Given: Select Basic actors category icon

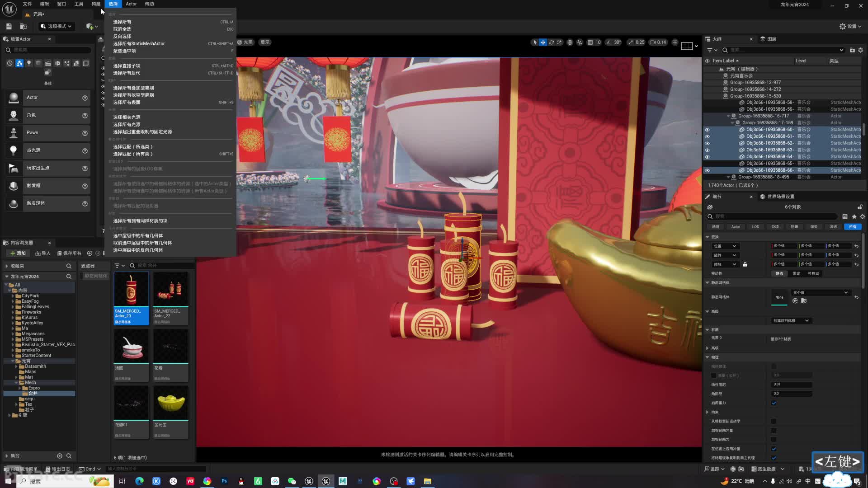Looking at the screenshot, I should tap(19, 63).
